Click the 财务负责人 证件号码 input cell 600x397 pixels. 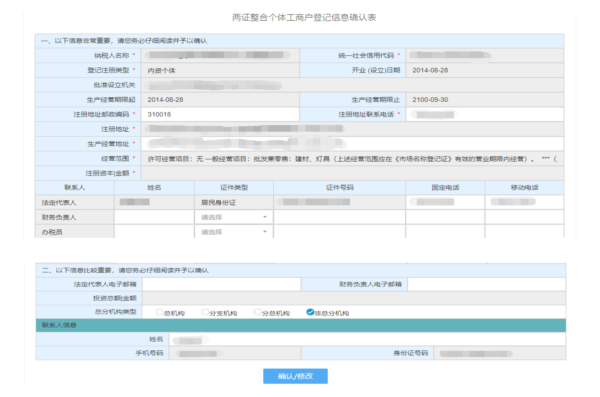click(x=339, y=217)
